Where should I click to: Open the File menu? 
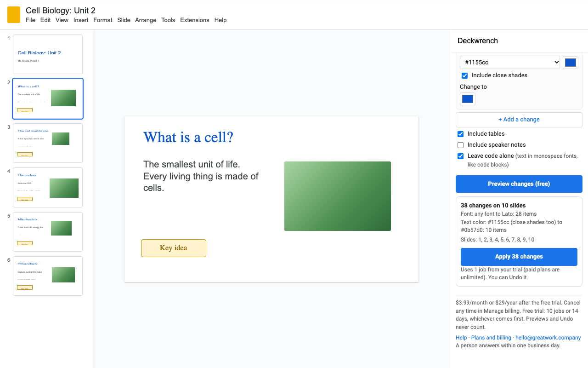pyautogui.click(x=30, y=20)
